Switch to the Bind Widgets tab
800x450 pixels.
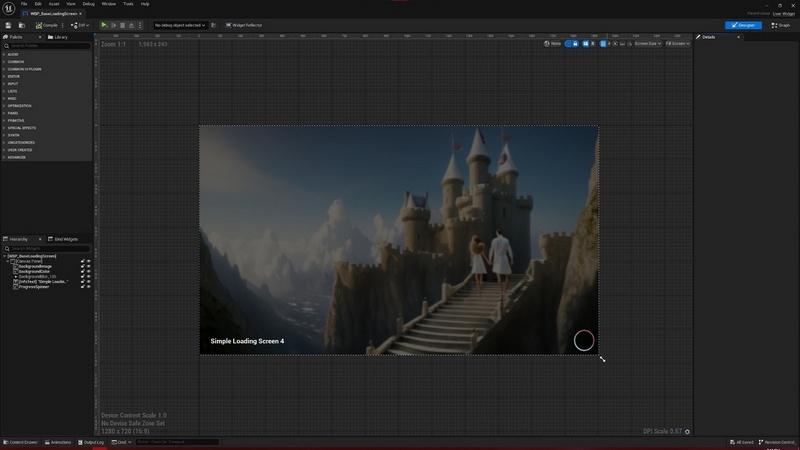click(x=64, y=239)
